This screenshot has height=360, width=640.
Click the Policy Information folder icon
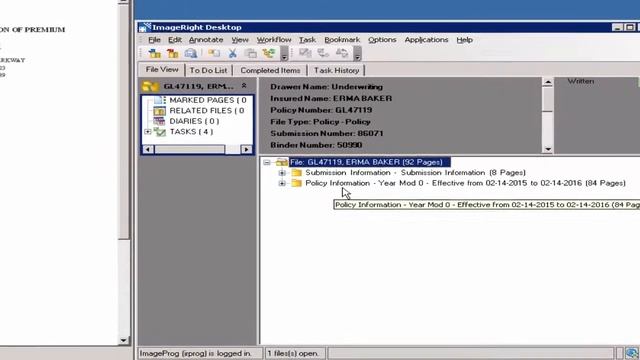point(297,183)
